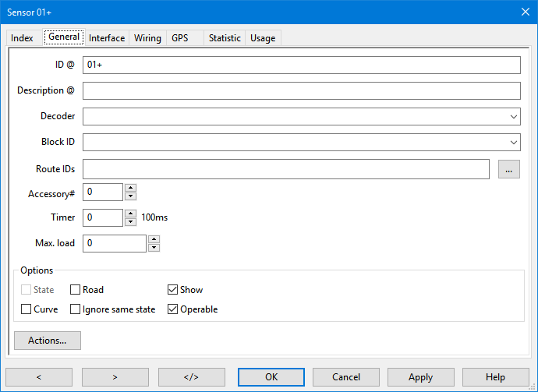Decrease the Accessory# spinner value

(130, 196)
